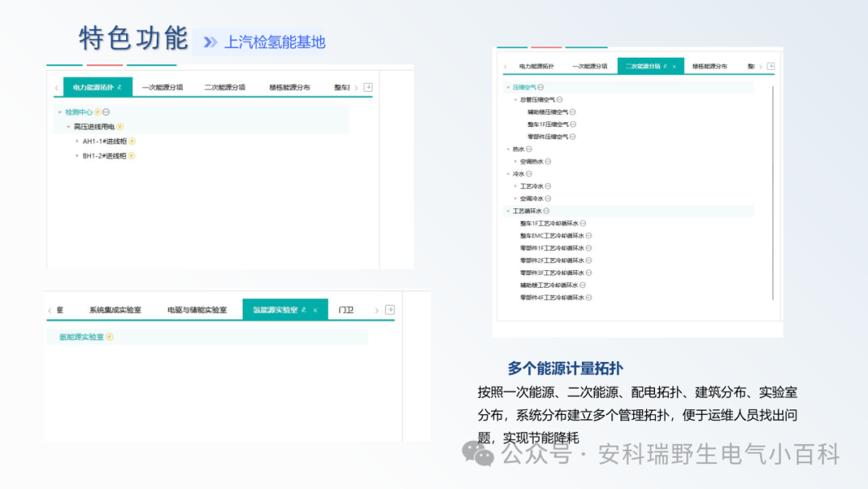Click minus circle next to 工艺循环水
868x489 pixels.
point(546,211)
